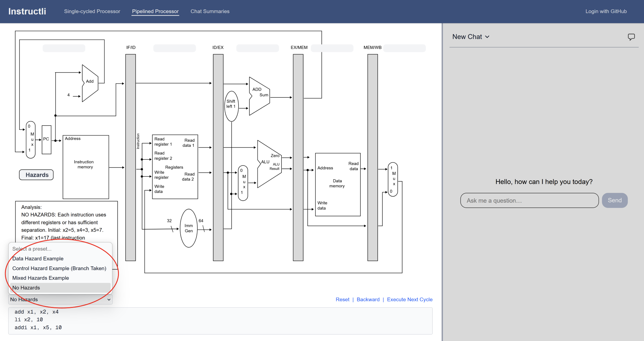
Task: Click Execute Next Cycle
Action: [410, 299]
